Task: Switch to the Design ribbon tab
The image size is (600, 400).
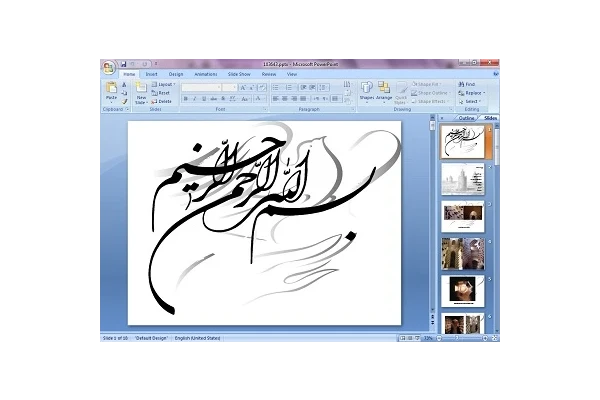Action: pos(176,74)
